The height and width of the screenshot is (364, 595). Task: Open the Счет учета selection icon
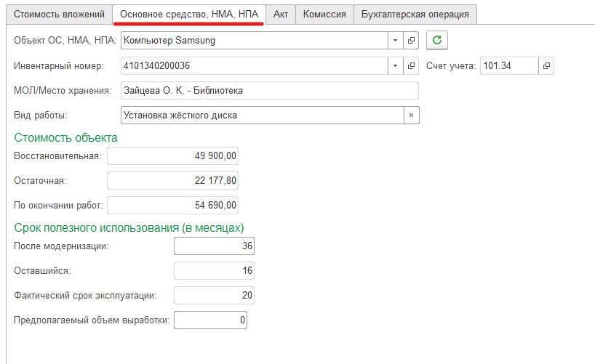546,66
